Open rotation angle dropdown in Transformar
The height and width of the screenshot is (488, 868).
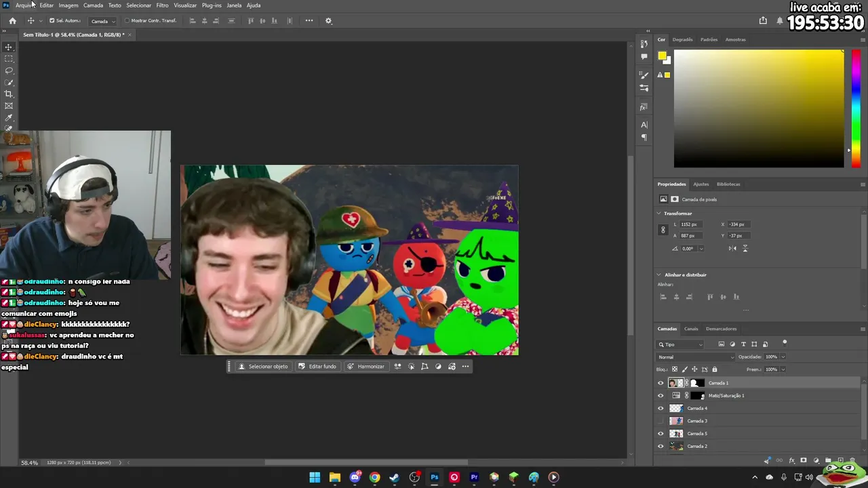pos(701,249)
